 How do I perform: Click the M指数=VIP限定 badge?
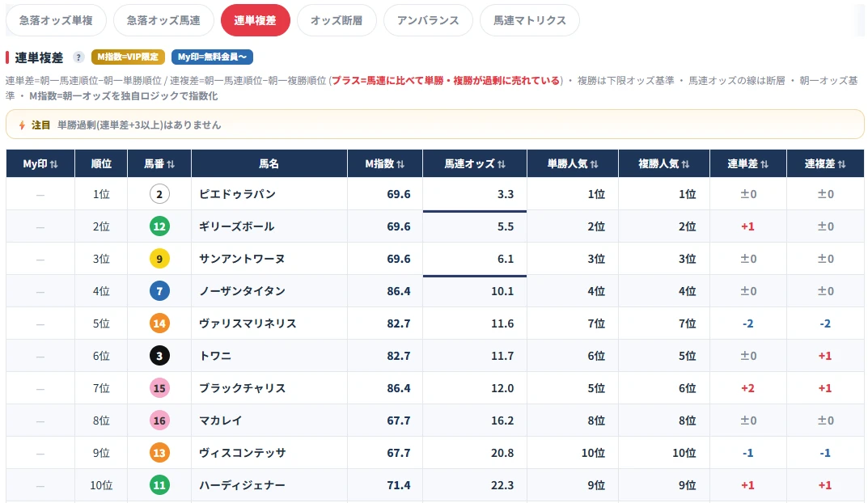point(128,57)
